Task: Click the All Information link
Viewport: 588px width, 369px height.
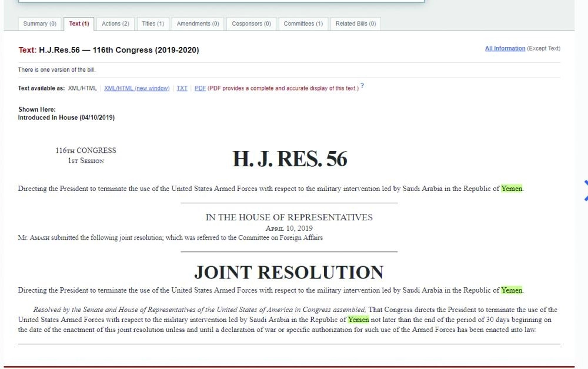Action: pyautogui.click(x=505, y=49)
